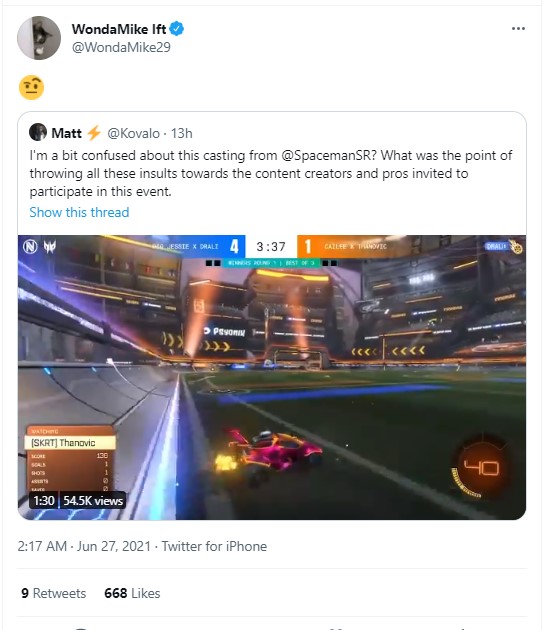Open the three-dot more options menu
This screenshot has height=630, width=555.
tap(518, 29)
